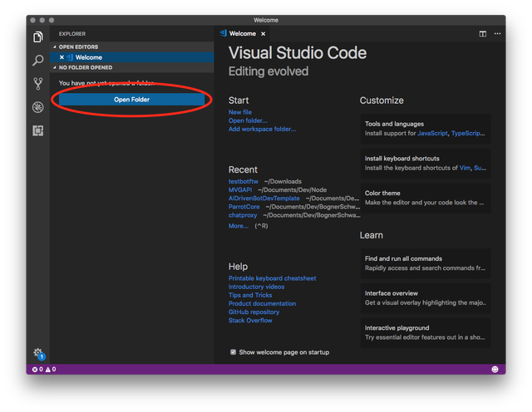This screenshot has width=532, height=412.
Task: Open the Manage gear icon
Action: [x=38, y=353]
